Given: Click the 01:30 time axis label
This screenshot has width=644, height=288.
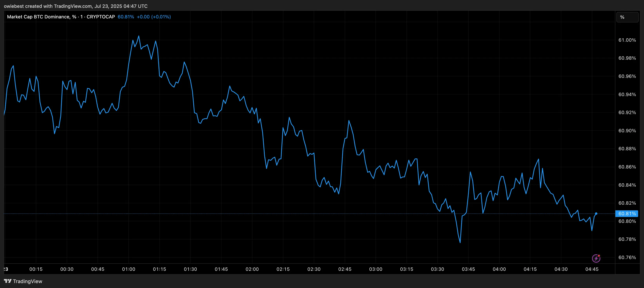Looking at the screenshot, I should tap(190, 269).
